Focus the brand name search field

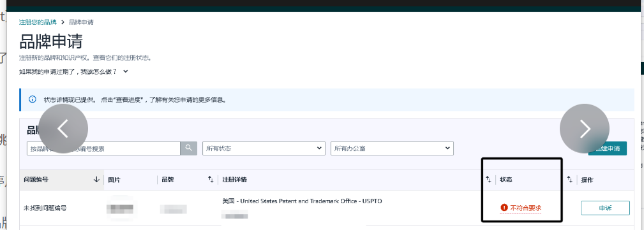103,148
